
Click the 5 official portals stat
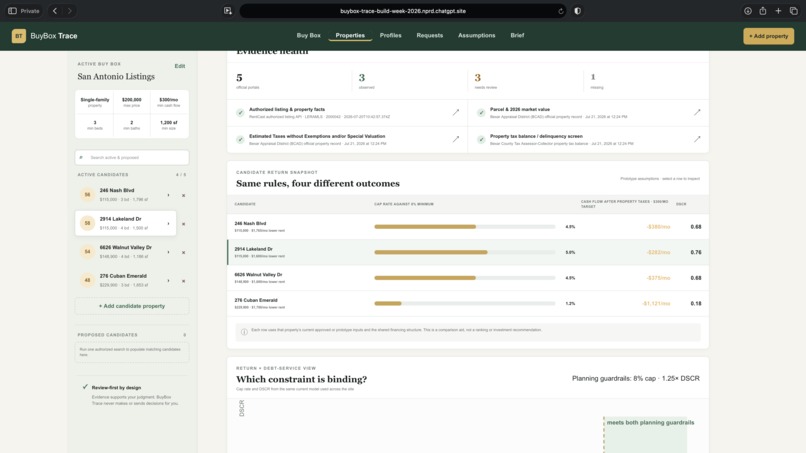(x=247, y=81)
